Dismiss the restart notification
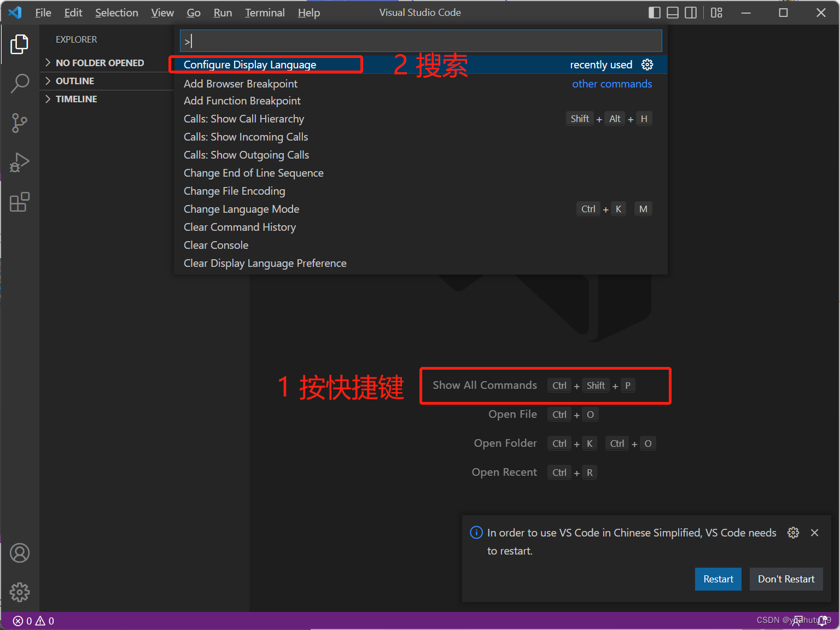Image resolution: width=840 pixels, height=630 pixels. (x=815, y=533)
